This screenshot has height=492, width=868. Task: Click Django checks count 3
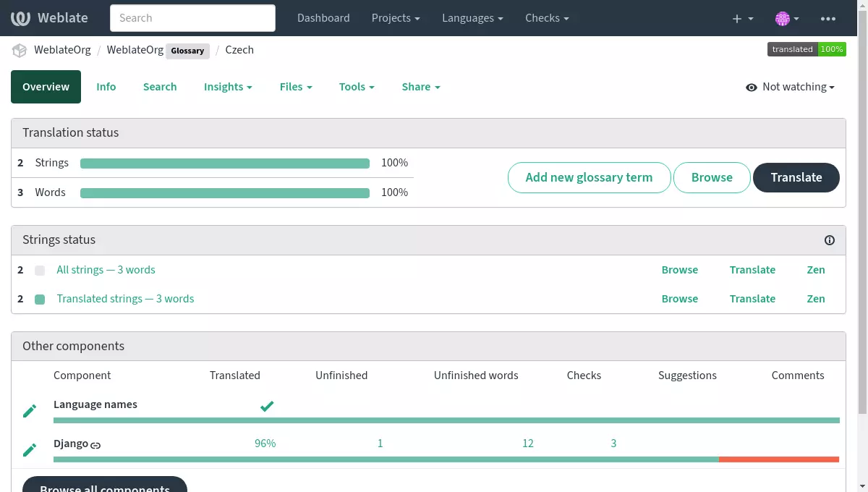(x=613, y=444)
